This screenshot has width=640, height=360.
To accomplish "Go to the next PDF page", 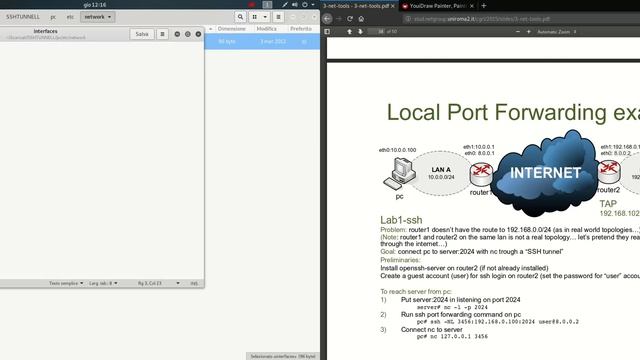I will pyautogui.click(x=360, y=31).
